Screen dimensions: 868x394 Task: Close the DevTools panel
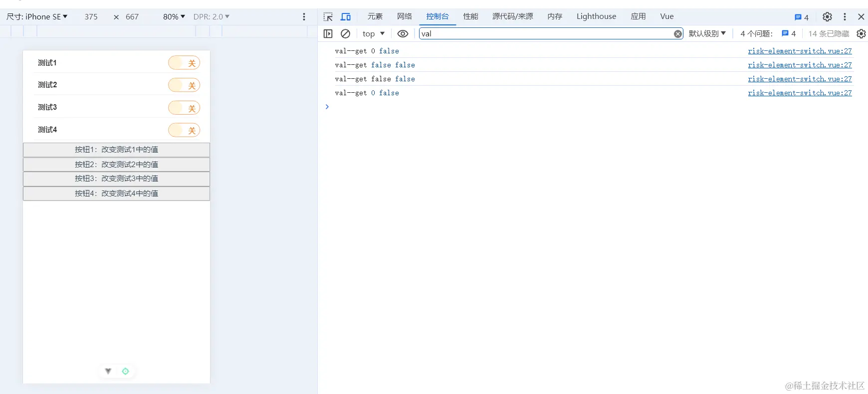tap(861, 17)
